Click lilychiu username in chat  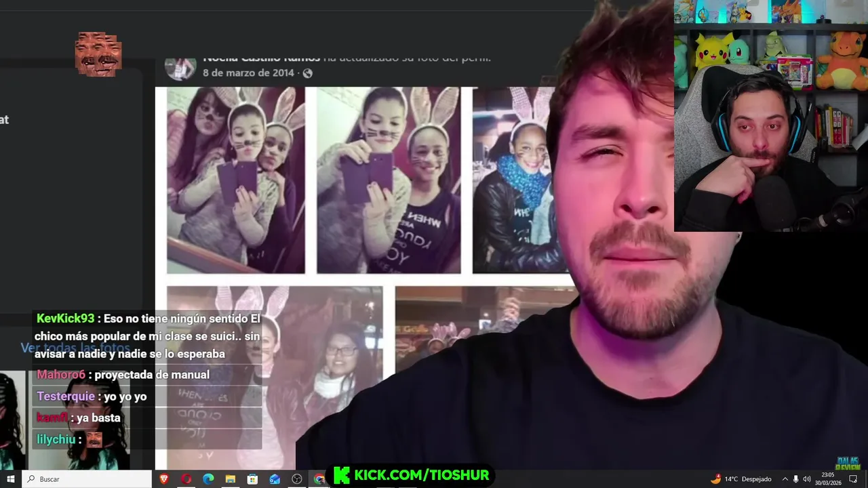pos(56,440)
